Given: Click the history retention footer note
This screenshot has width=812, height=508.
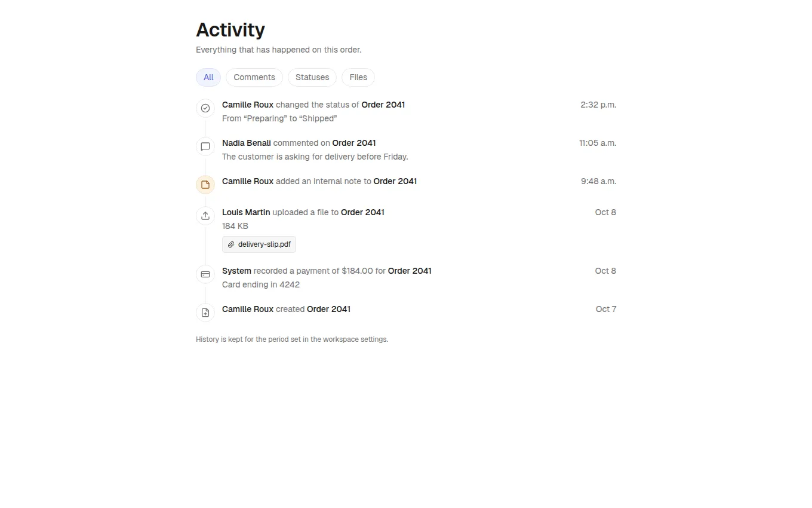Looking at the screenshot, I should click(292, 339).
